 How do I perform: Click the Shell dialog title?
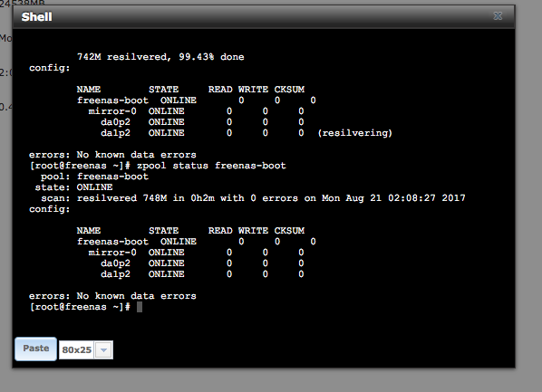36,16
